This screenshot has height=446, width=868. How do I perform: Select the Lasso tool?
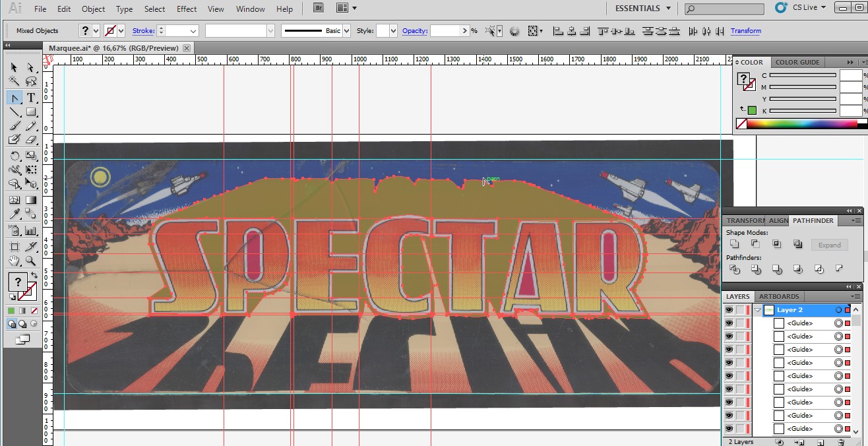(31, 82)
